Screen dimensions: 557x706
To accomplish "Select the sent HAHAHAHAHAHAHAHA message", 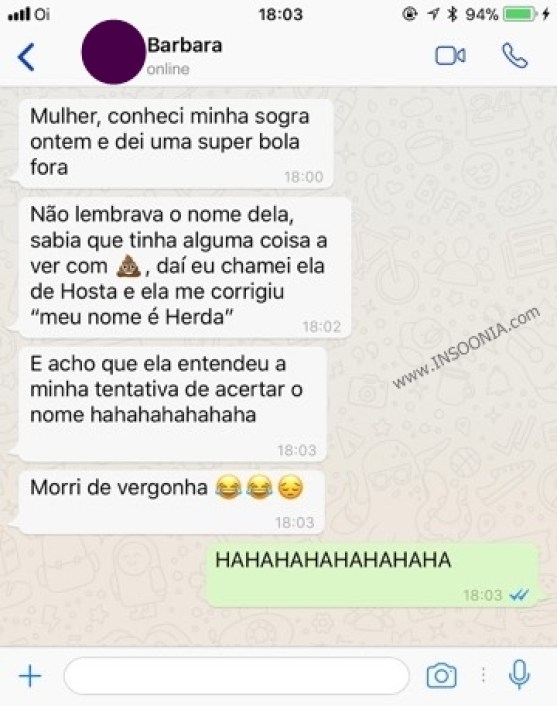I will 372,575.
